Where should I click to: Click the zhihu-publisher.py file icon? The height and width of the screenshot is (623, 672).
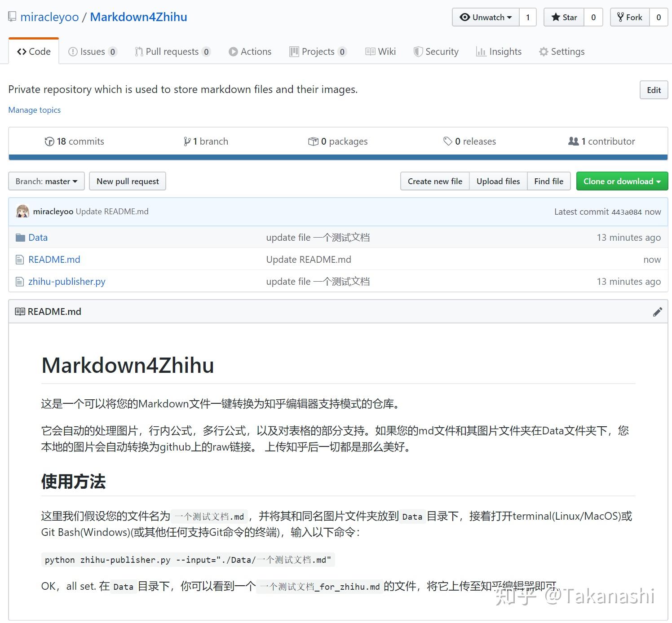tap(19, 282)
